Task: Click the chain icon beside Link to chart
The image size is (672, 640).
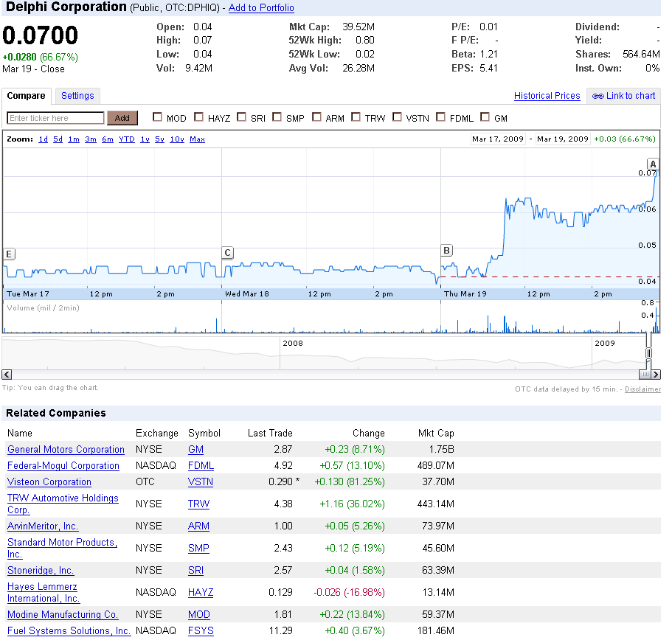Action: 597,96
